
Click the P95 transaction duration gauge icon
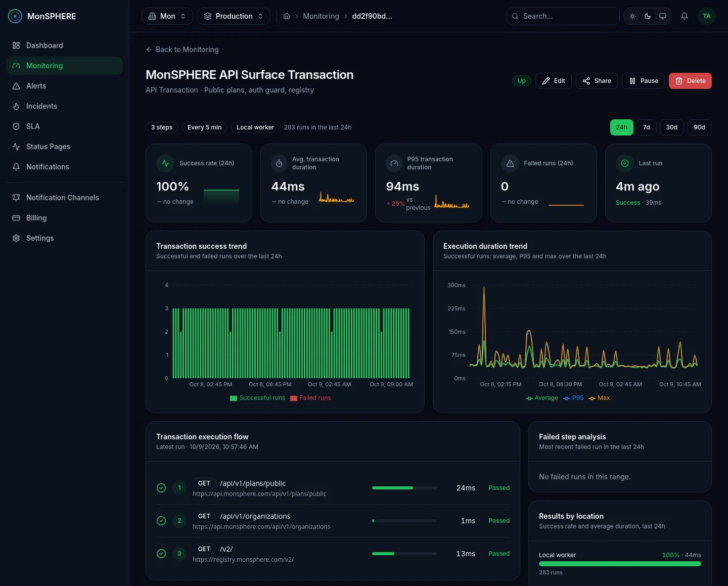(x=394, y=163)
